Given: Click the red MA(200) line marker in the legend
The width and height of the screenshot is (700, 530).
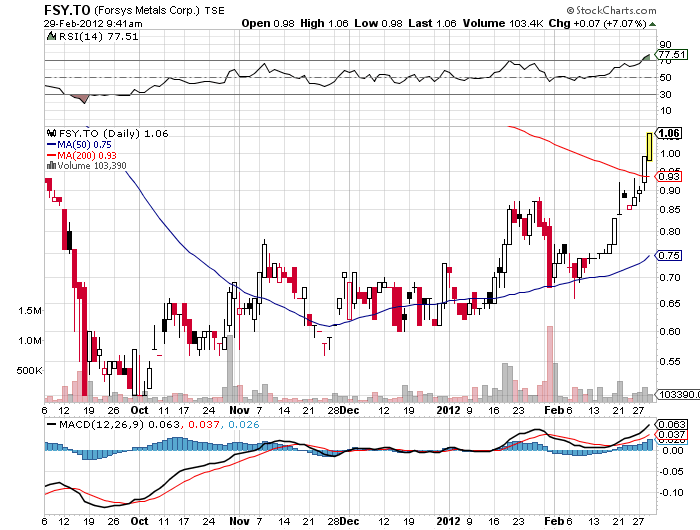Looking at the screenshot, I should coord(51,155).
